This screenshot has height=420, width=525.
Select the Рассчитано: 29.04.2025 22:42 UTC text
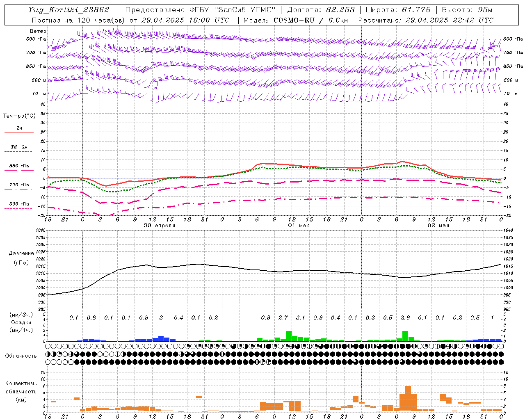click(x=426, y=20)
